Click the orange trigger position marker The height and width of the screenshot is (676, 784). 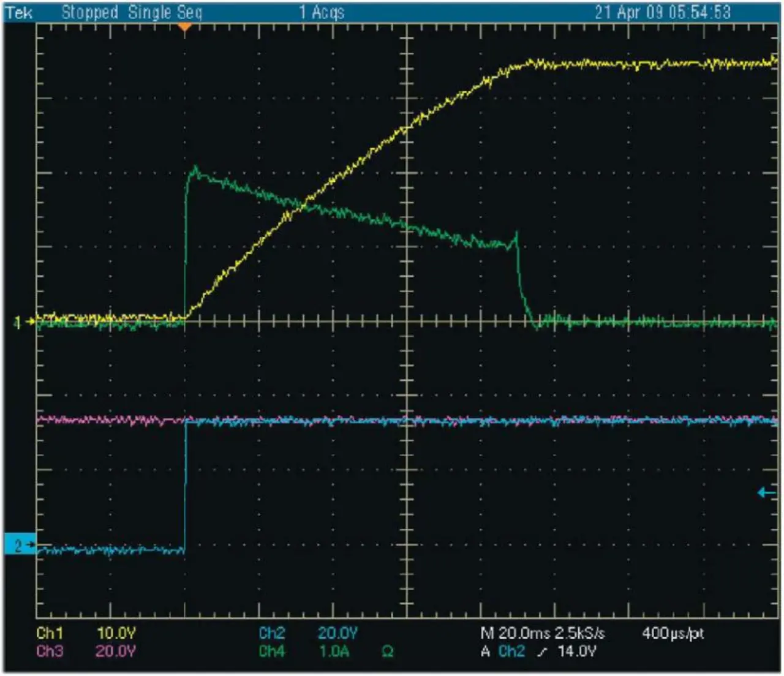click(x=184, y=28)
